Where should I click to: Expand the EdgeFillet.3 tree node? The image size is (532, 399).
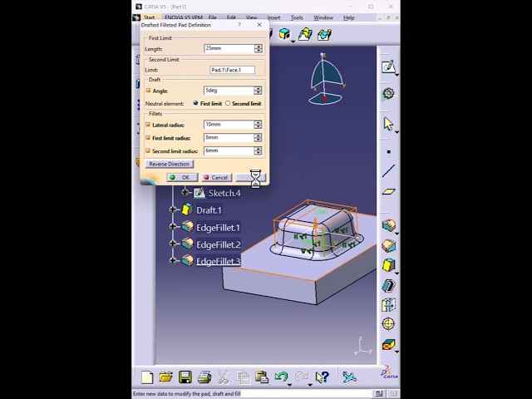coord(173,260)
